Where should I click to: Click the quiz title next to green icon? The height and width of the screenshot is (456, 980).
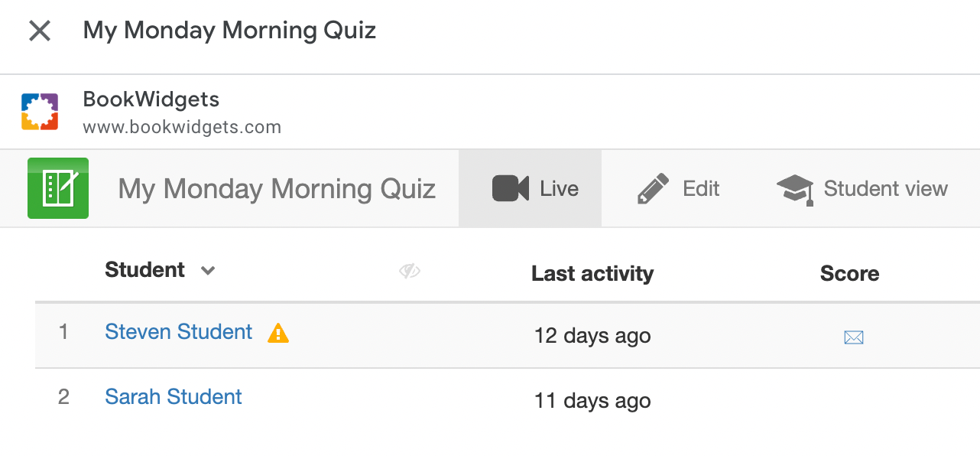click(x=277, y=189)
